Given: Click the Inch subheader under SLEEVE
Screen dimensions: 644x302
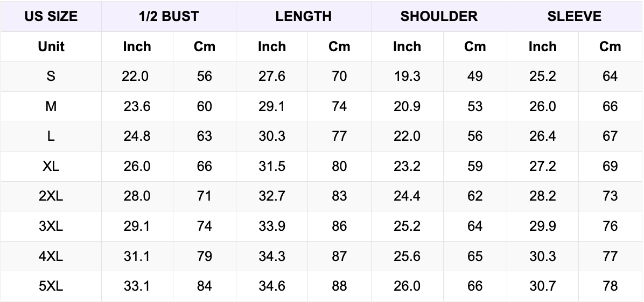Looking at the screenshot, I should pos(542,46).
